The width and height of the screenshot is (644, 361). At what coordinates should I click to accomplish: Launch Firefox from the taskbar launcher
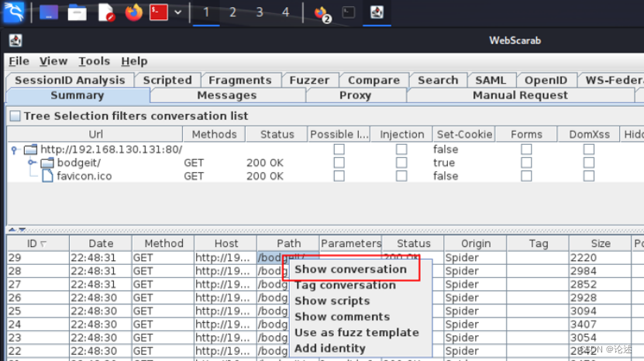134,12
